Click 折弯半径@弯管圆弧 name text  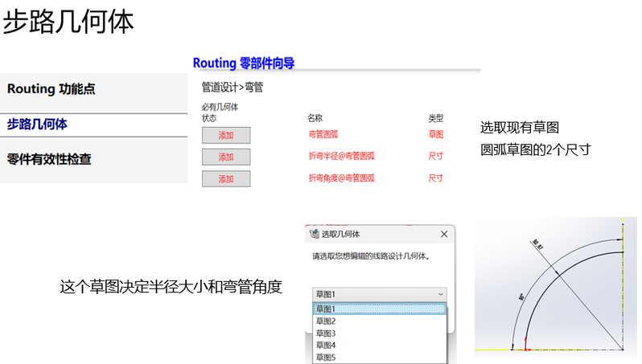(x=341, y=156)
